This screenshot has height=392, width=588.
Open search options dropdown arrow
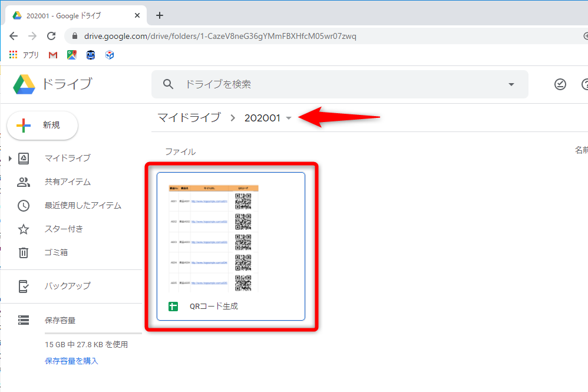click(511, 84)
